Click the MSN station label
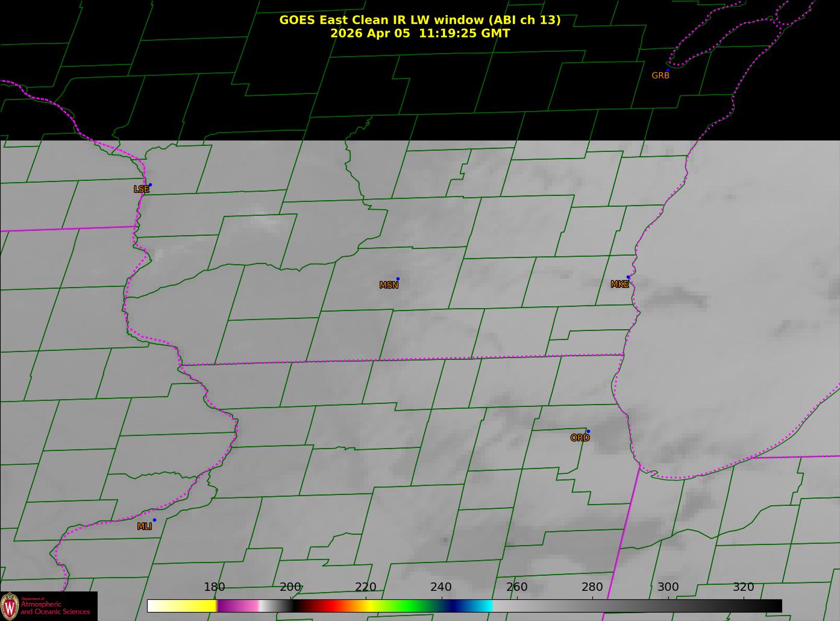Viewport: 840px width, 621px height. (x=389, y=285)
